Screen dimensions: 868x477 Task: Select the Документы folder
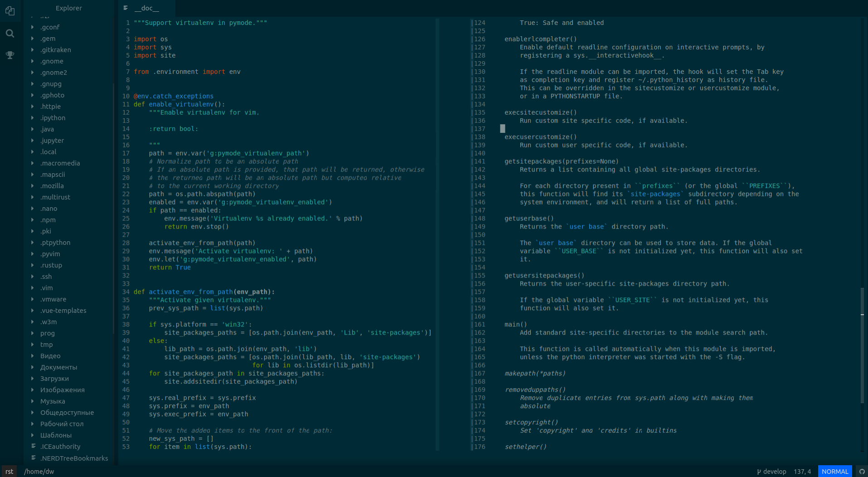point(58,367)
